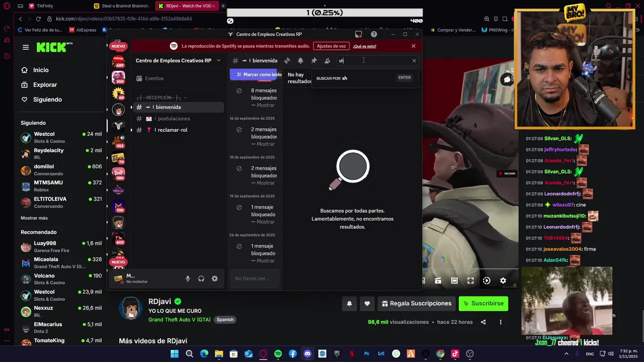This screenshot has width=644, height=362.
Task: Click green Suscribirse button
Action: pyautogui.click(x=484, y=304)
